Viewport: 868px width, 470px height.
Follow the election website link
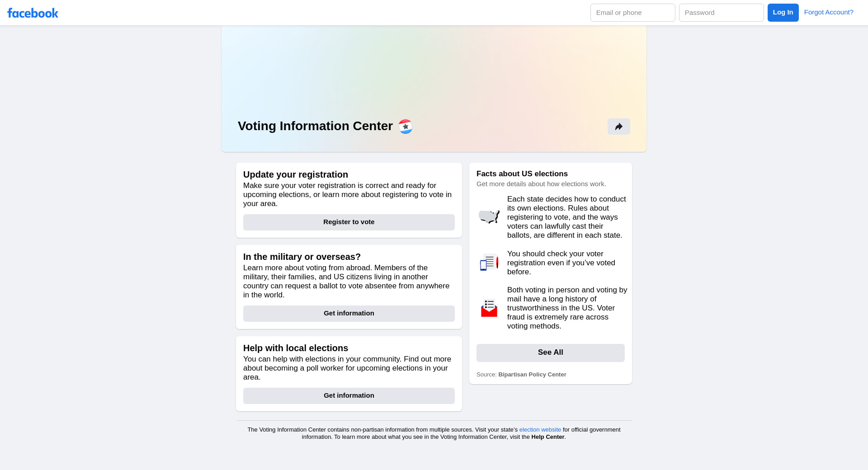pos(540,430)
